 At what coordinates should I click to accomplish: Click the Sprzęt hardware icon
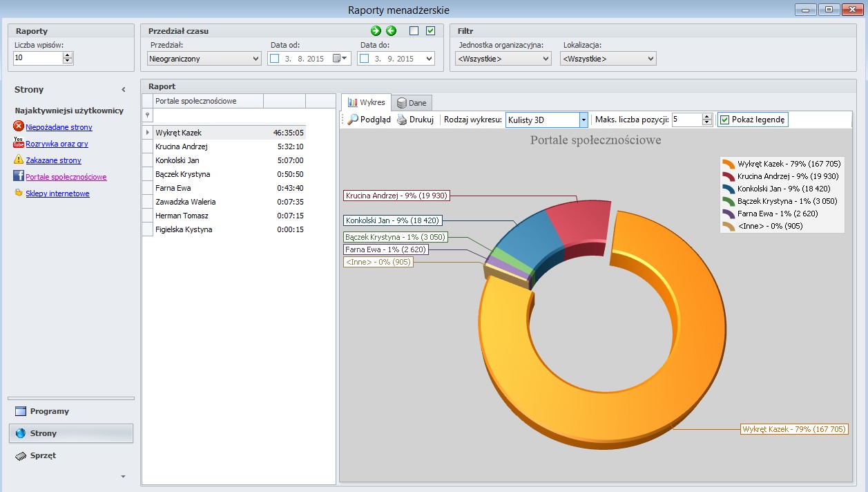pyautogui.click(x=20, y=455)
